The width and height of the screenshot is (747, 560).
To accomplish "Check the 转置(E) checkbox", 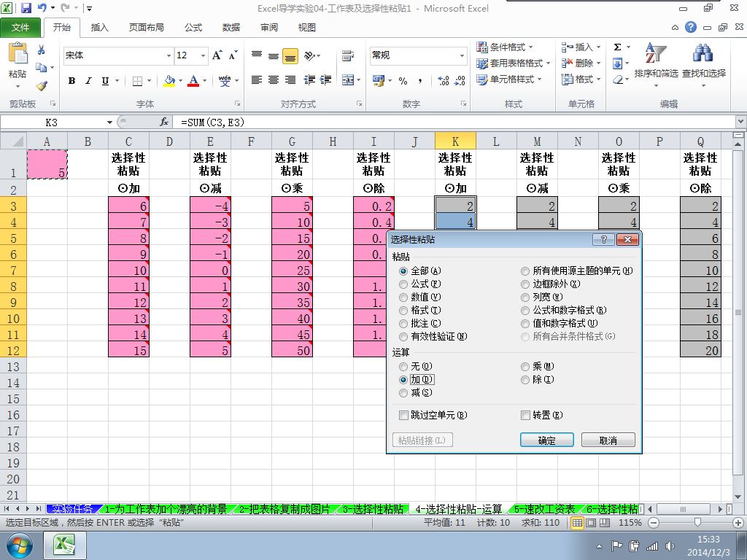I will pos(525,415).
